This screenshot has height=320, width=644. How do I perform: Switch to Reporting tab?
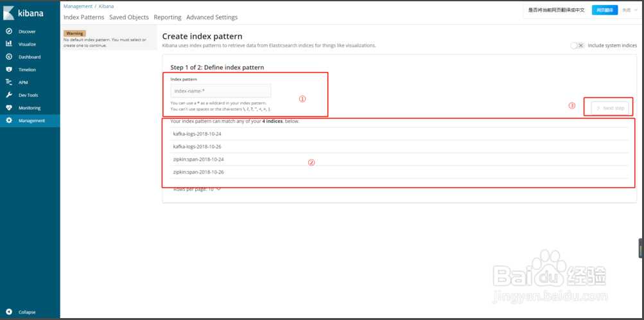click(168, 17)
